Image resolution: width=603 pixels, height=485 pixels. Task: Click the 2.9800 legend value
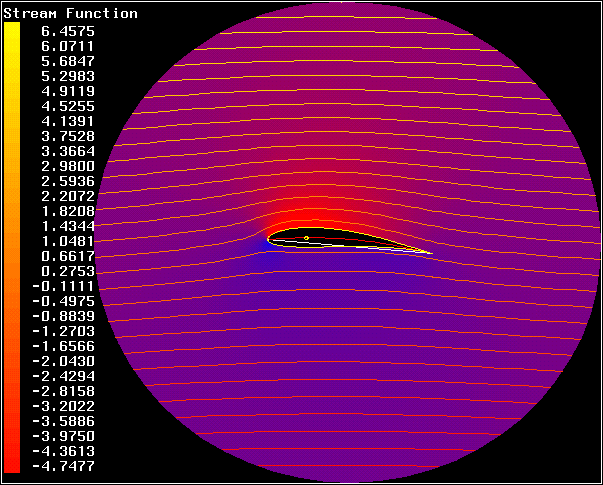click(x=68, y=166)
